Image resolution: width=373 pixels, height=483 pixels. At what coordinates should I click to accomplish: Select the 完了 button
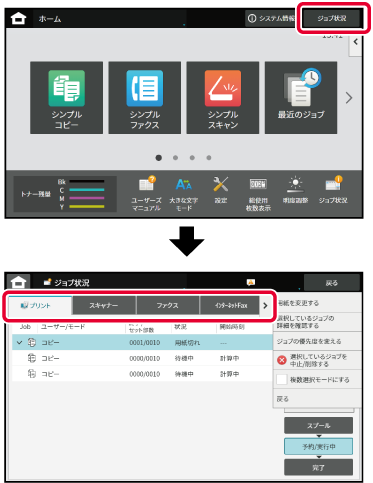tap(318, 467)
